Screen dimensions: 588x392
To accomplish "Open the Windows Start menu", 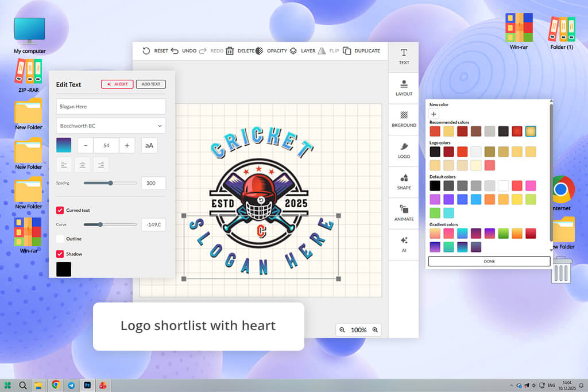I will click(7, 385).
